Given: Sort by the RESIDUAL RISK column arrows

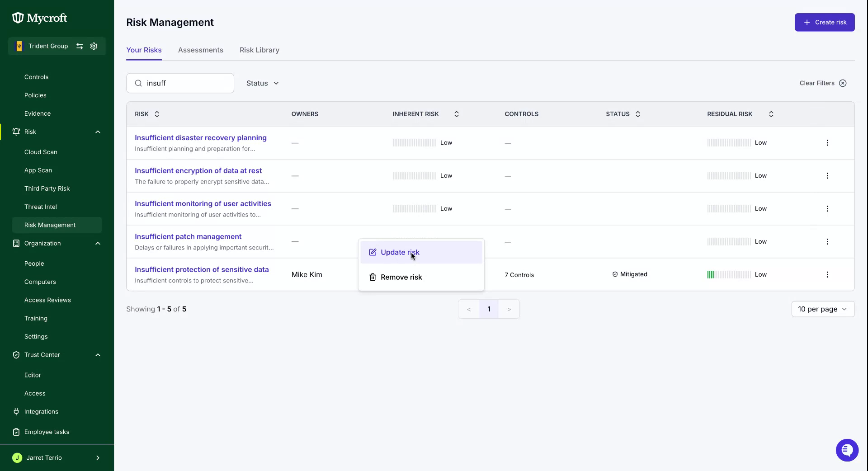Looking at the screenshot, I should coord(771,114).
